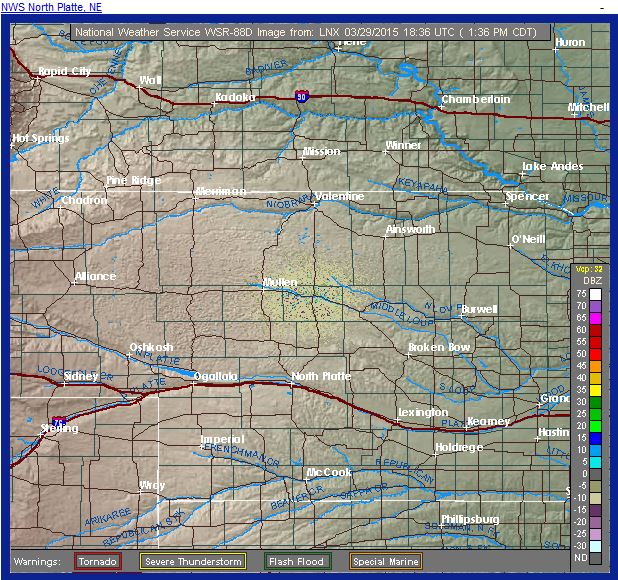Click the Severe Thunderstorm warning legend box
Screen dimensions: 618x580
coord(193,561)
